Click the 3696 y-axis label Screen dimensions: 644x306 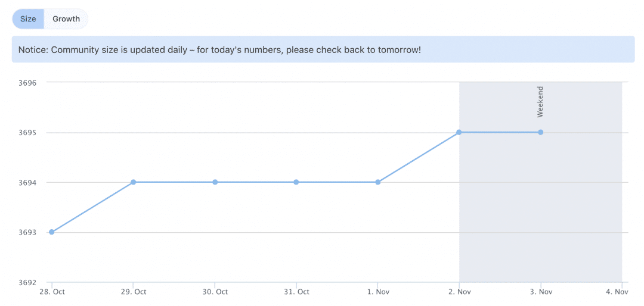point(27,83)
